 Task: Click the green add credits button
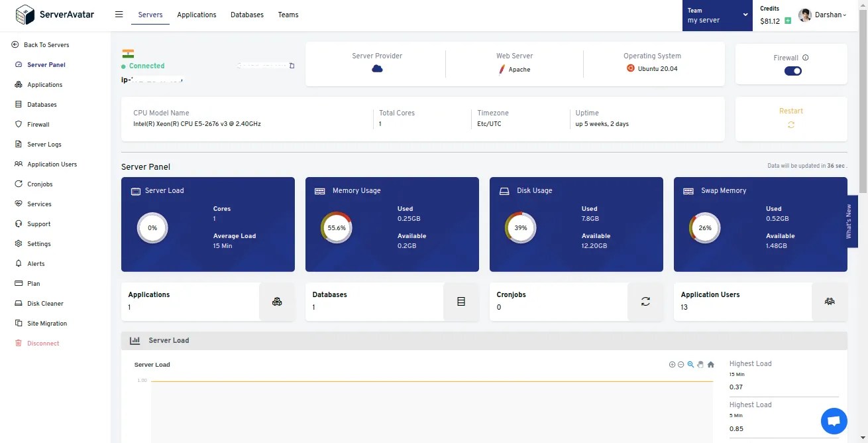click(787, 21)
